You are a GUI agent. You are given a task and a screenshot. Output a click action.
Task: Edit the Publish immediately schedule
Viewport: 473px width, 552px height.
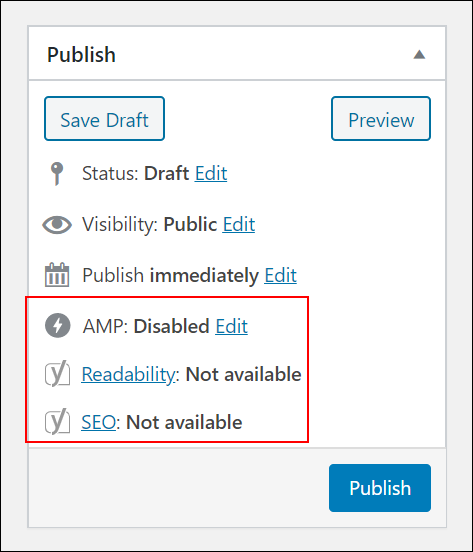(x=280, y=275)
